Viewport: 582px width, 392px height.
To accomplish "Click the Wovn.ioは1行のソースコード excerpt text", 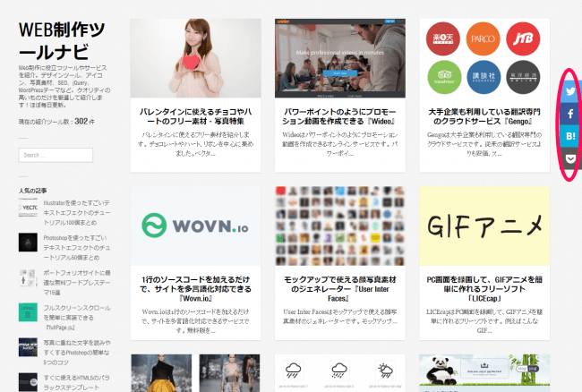I will 195,321.
